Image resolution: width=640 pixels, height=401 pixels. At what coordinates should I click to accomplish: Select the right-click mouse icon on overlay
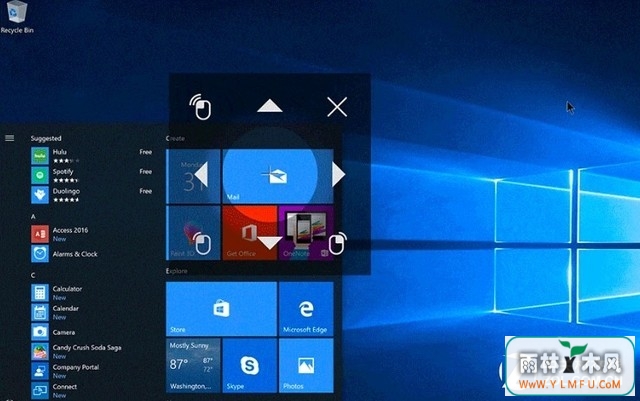(338, 243)
